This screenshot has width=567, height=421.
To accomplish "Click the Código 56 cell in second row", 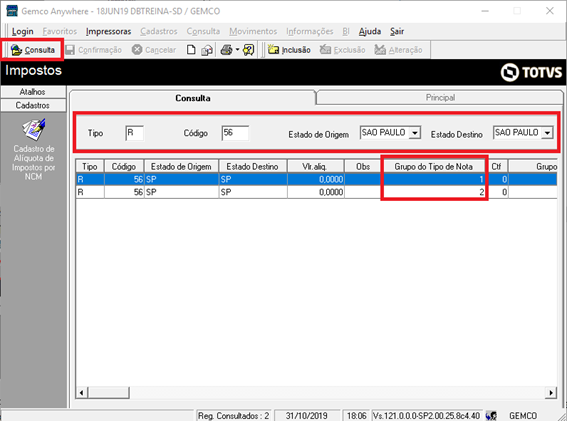I will pyautogui.click(x=124, y=192).
